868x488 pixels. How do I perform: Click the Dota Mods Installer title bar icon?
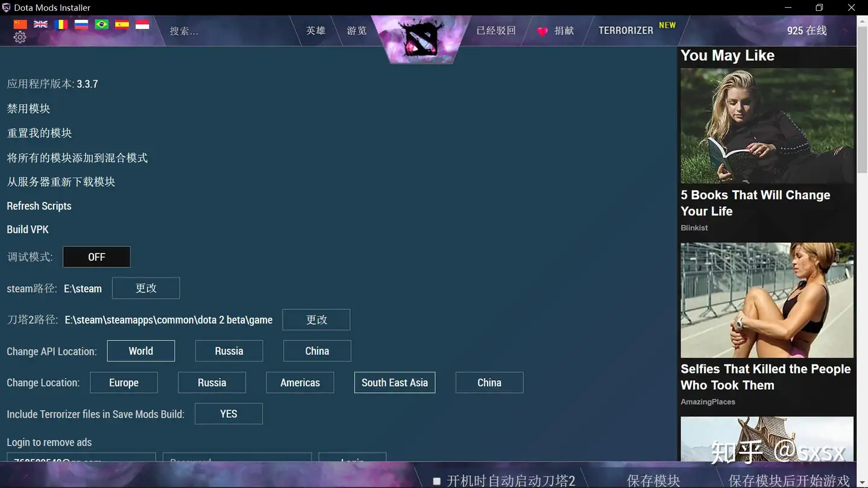(6, 8)
